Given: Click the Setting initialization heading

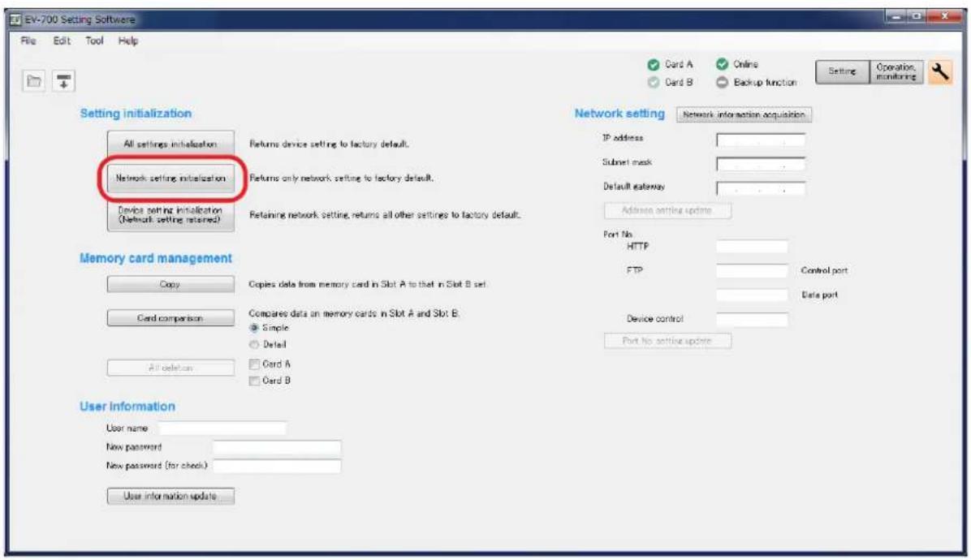Looking at the screenshot, I should click(136, 114).
